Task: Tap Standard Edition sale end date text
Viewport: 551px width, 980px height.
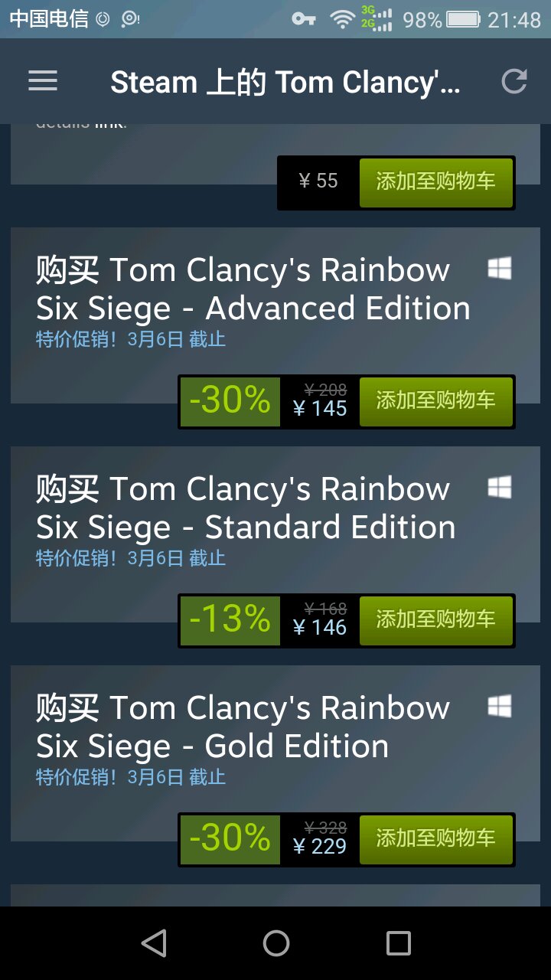Action: tap(131, 558)
